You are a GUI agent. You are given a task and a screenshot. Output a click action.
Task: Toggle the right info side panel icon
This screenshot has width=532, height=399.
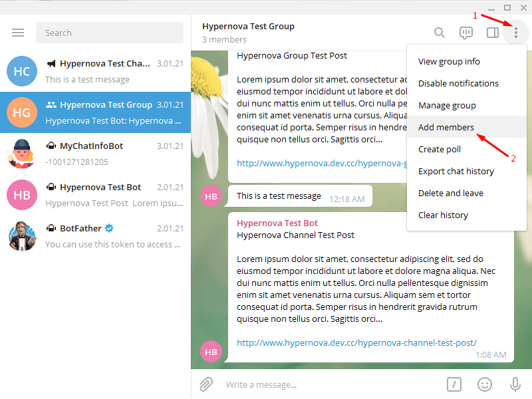[x=493, y=33]
